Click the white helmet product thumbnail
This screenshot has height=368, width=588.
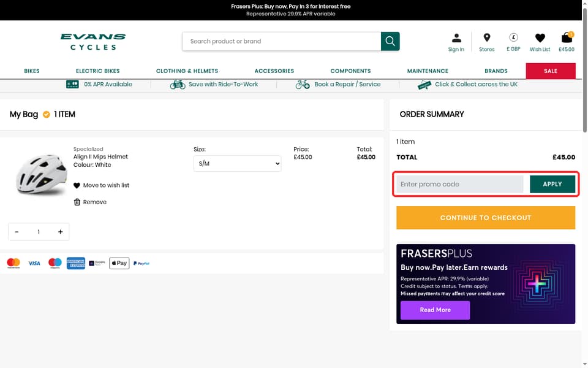click(x=41, y=175)
